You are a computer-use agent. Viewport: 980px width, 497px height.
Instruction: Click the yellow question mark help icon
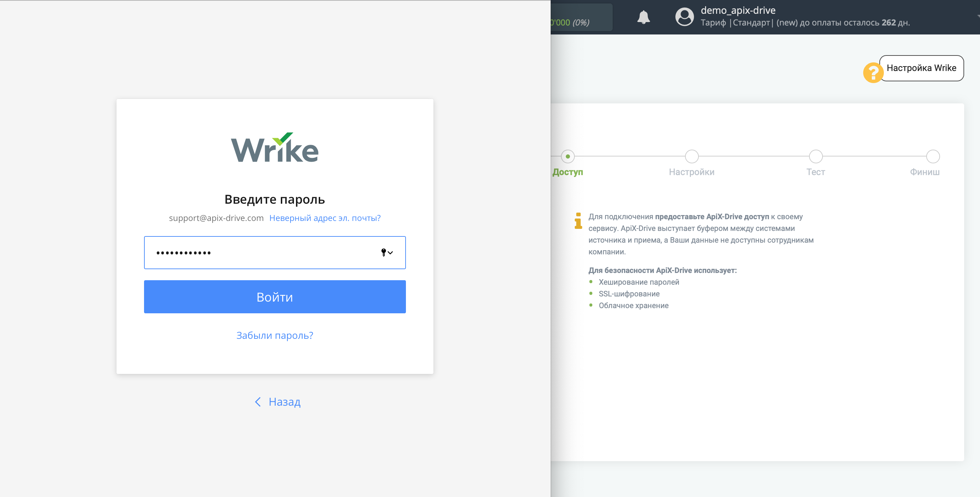pyautogui.click(x=873, y=72)
